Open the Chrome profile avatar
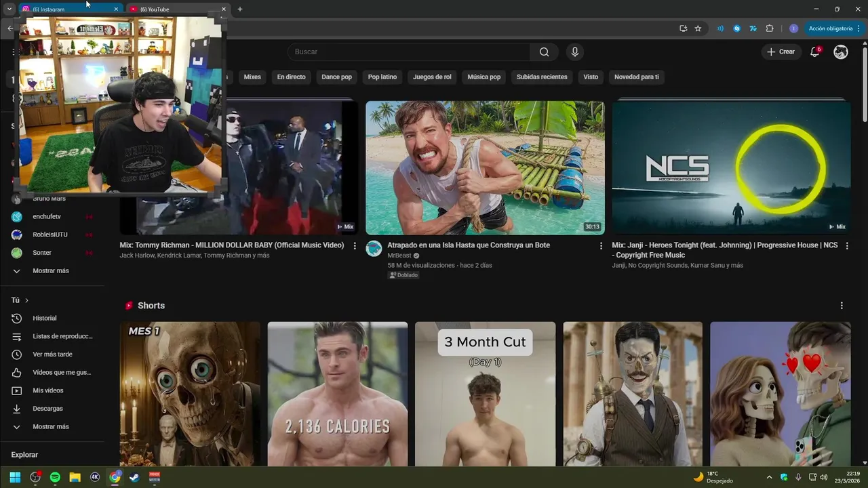Viewport: 868px width, 488px height. pyautogui.click(x=793, y=28)
